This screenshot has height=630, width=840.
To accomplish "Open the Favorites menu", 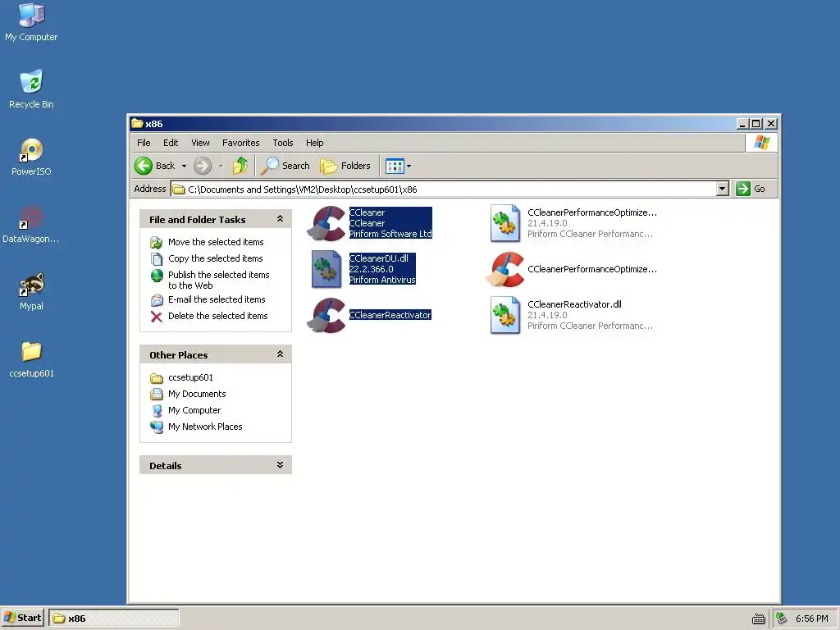I will (240, 143).
